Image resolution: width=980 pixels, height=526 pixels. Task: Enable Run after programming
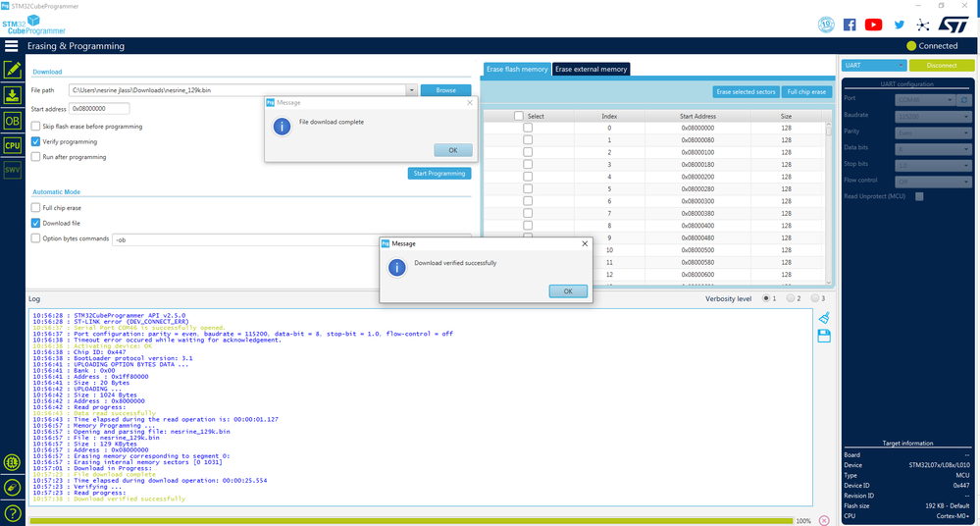35,157
